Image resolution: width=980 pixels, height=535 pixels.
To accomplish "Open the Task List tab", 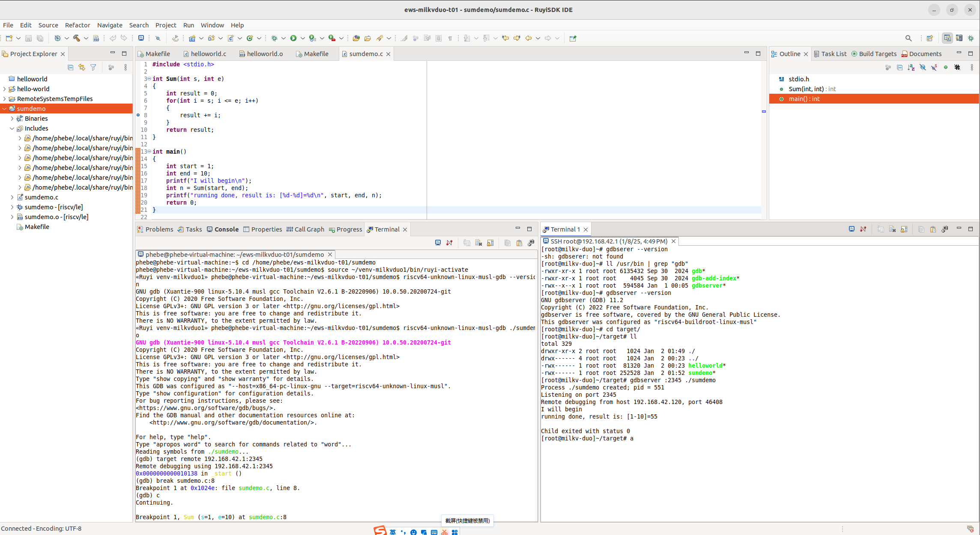I will pos(830,53).
